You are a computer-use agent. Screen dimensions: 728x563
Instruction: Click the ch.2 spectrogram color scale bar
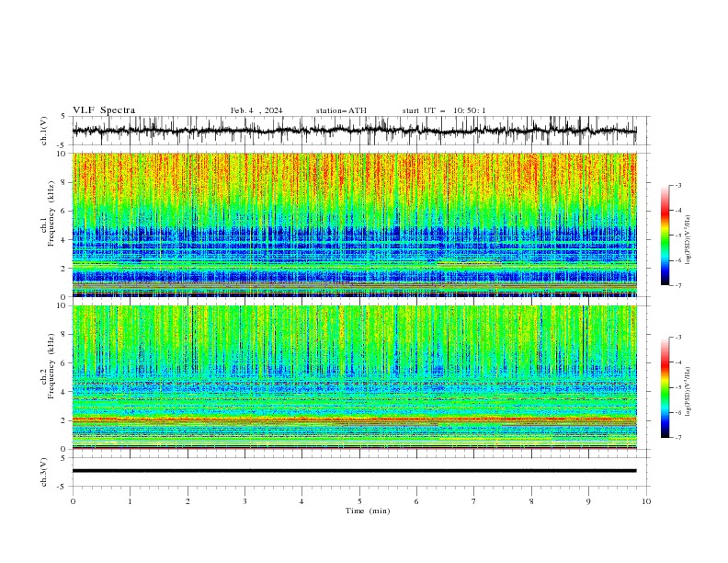(x=665, y=387)
